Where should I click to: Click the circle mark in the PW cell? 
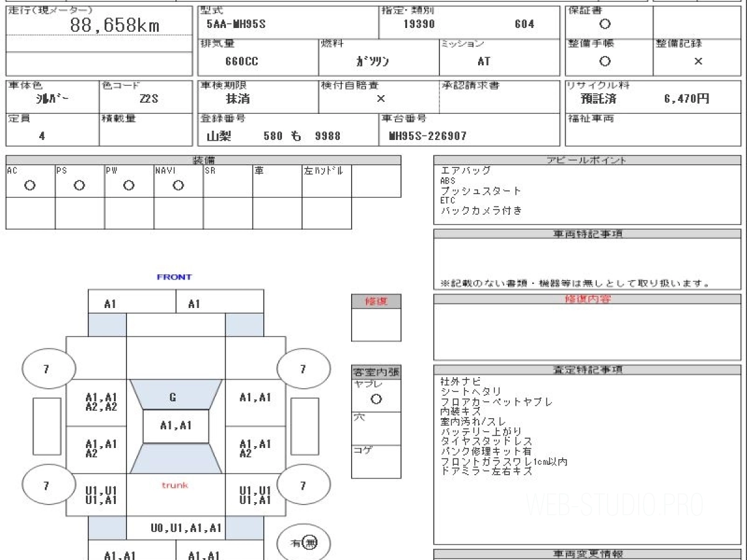[x=128, y=185]
